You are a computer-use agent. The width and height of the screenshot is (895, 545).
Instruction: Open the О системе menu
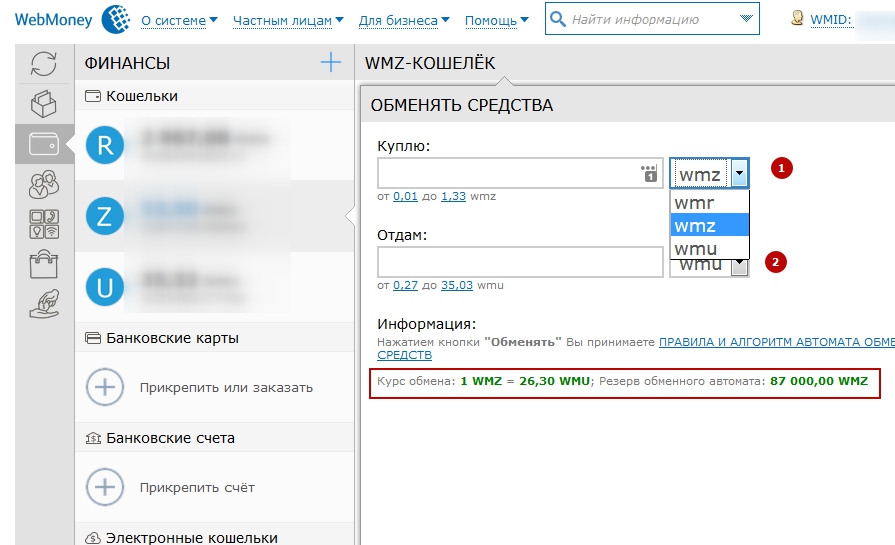(x=179, y=21)
